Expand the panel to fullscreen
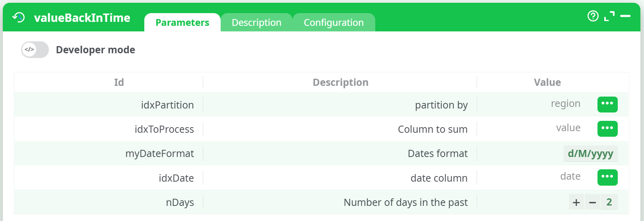The height and width of the screenshot is (221, 644). coord(609,16)
